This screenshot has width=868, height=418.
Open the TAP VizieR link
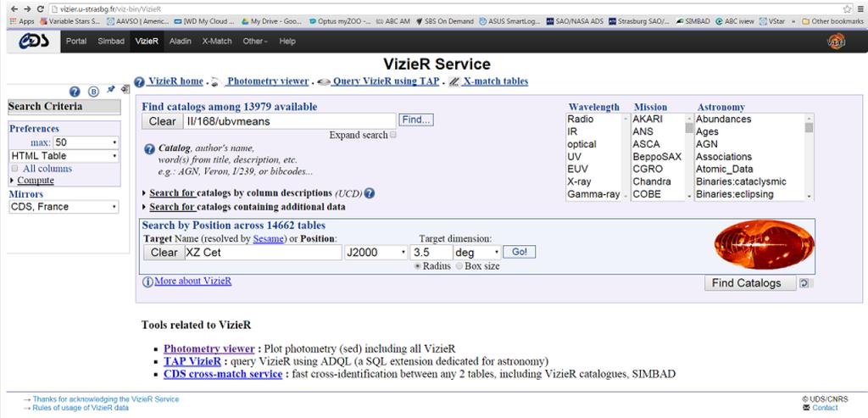(192, 361)
